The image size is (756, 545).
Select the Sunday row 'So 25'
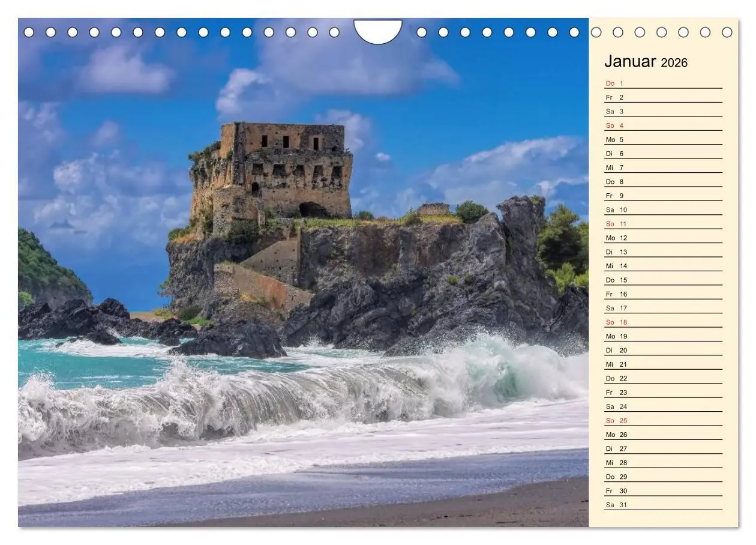click(663, 420)
